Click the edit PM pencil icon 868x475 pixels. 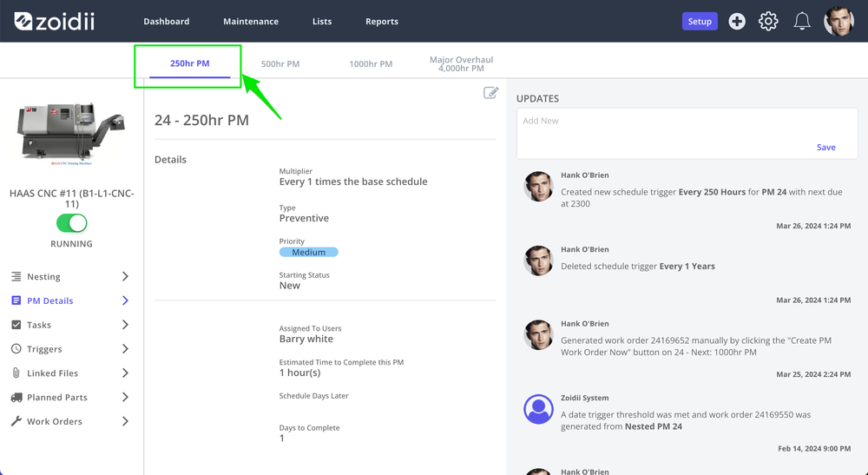[491, 92]
